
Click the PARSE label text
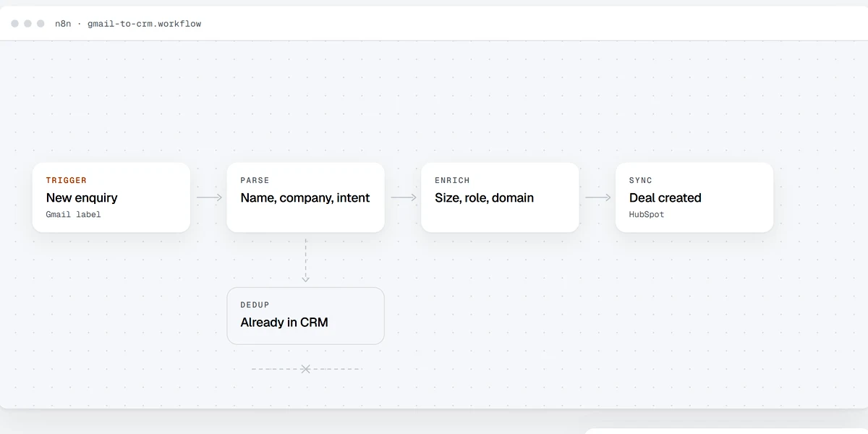255,180
